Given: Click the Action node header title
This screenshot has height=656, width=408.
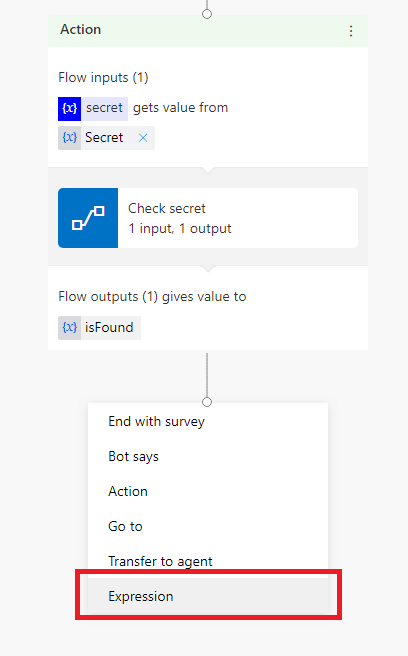Looking at the screenshot, I should click(80, 30).
